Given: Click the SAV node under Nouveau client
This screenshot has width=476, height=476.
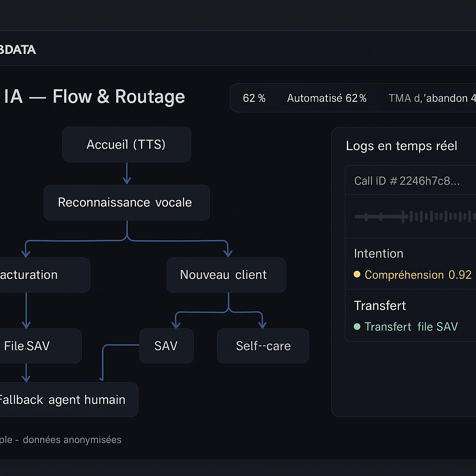Looking at the screenshot, I should click(x=166, y=346).
